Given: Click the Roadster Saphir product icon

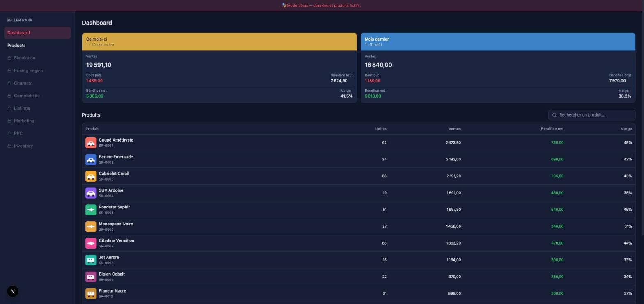Looking at the screenshot, I should tap(91, 210).
